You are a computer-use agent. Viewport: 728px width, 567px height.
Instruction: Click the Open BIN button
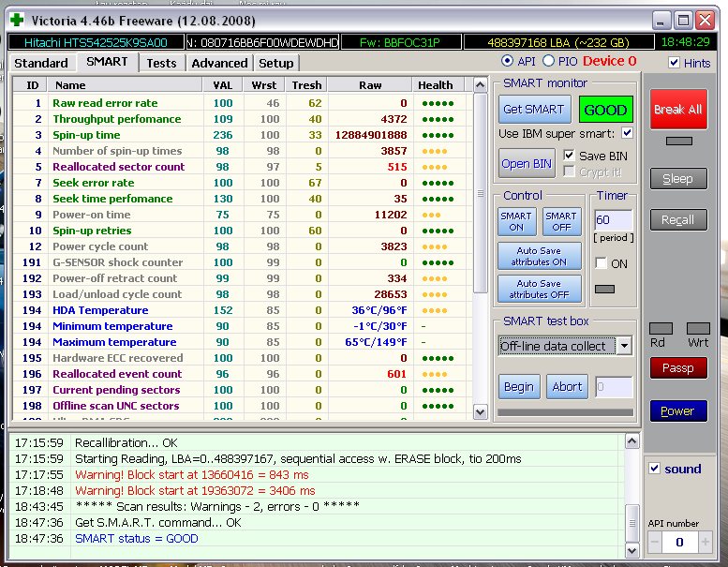(527, 163)
